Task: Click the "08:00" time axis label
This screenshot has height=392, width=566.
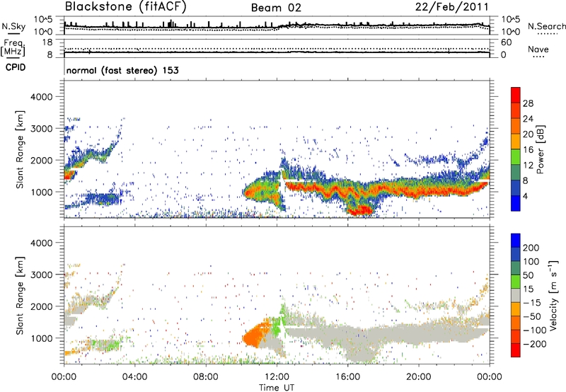Action: (206, 377)
